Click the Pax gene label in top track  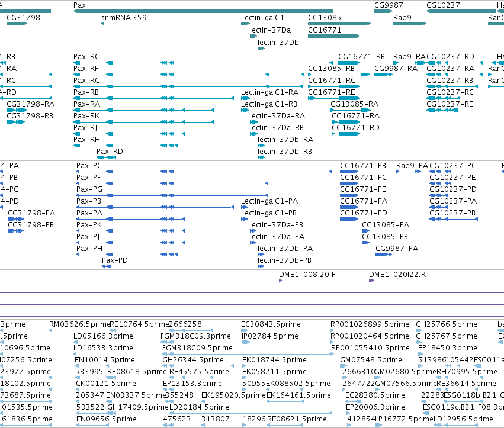[79, 5]
